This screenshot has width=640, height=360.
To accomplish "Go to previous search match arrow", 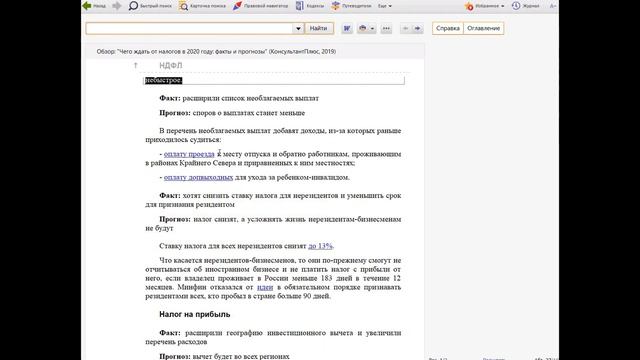I will (x=405, y=28).
